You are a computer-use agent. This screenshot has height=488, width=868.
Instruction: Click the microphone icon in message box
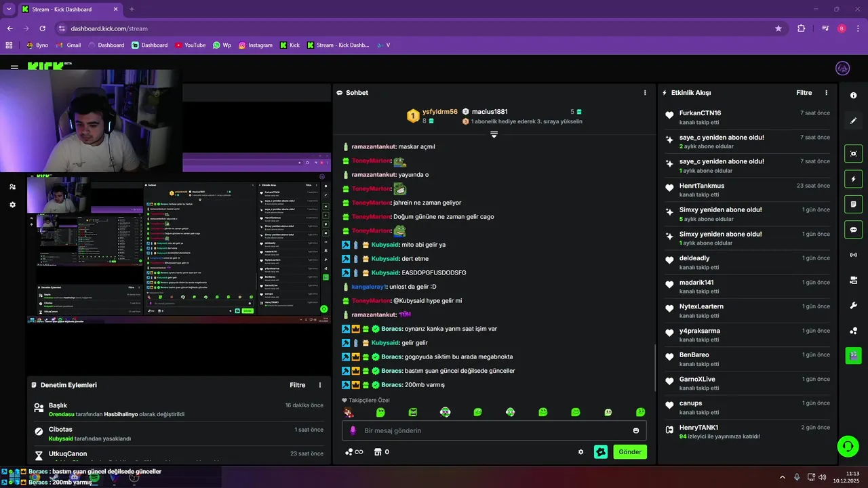pos(353,430)
